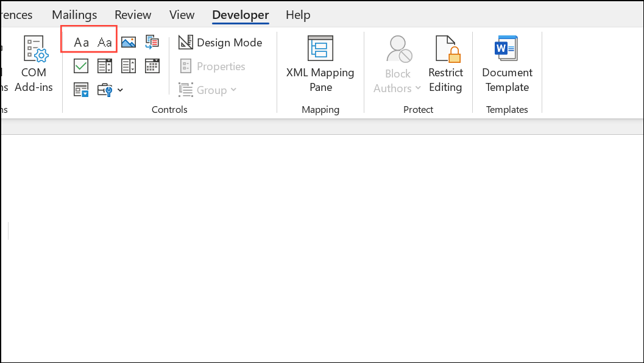Screen dimensions: 644x363
Task: Insert a Picture Content Control
Action: pos(128,41)
